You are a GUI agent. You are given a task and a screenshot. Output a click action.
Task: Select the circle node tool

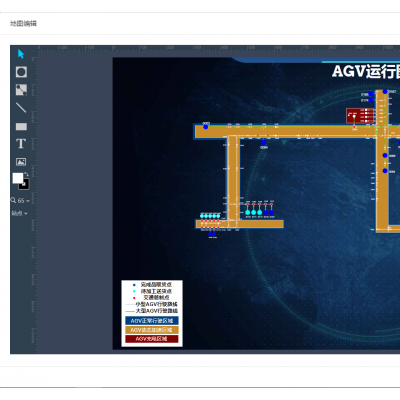21,72
